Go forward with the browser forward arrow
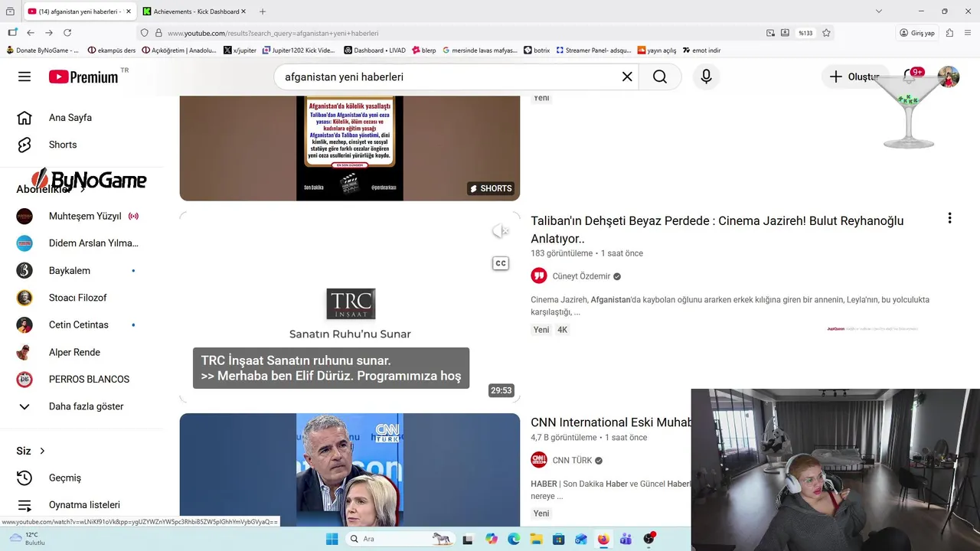 point(49,33)
